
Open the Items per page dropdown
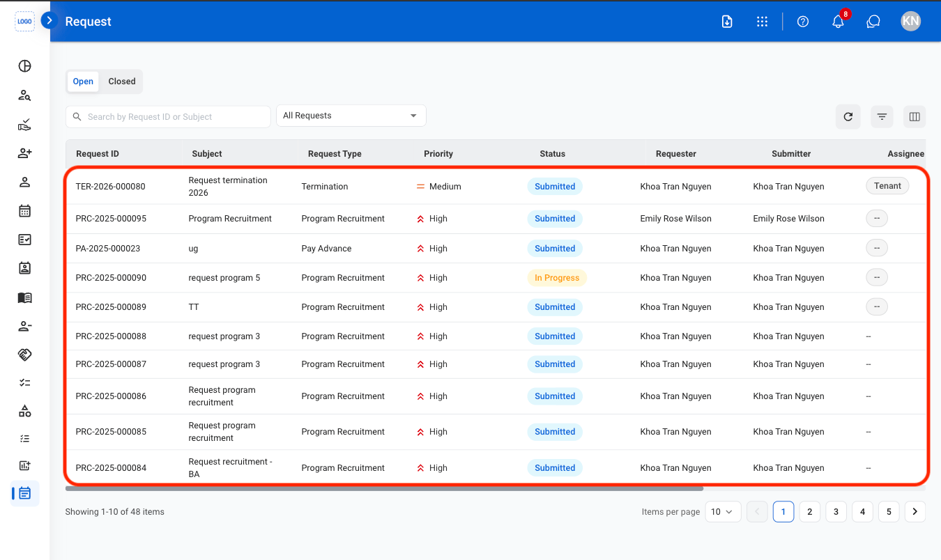(x=723, y=512)
